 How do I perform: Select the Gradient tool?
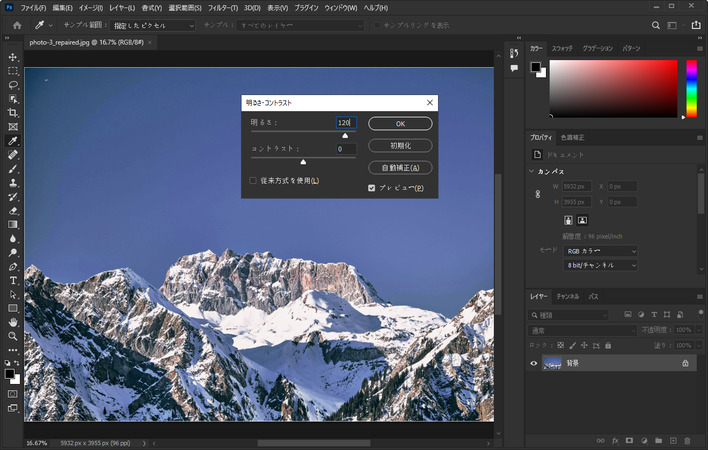click(13, 225)
